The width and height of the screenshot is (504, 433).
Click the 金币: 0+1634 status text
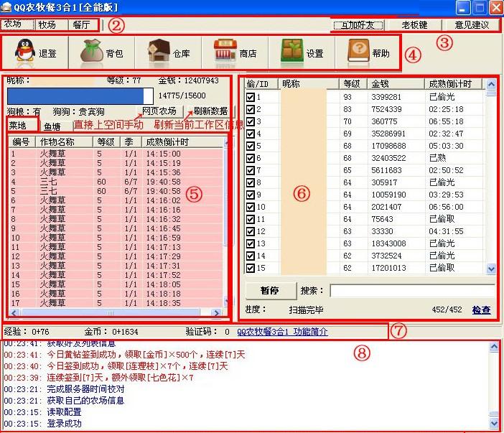coord(111,332)
